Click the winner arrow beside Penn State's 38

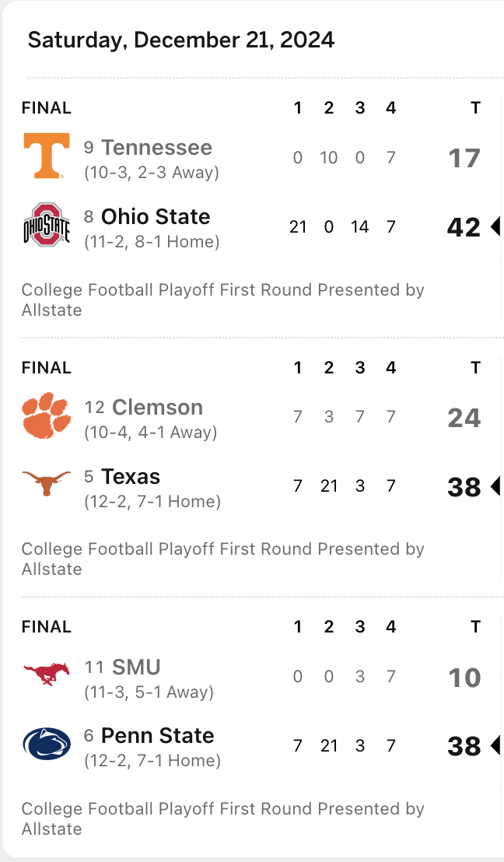tap(495, 746)
